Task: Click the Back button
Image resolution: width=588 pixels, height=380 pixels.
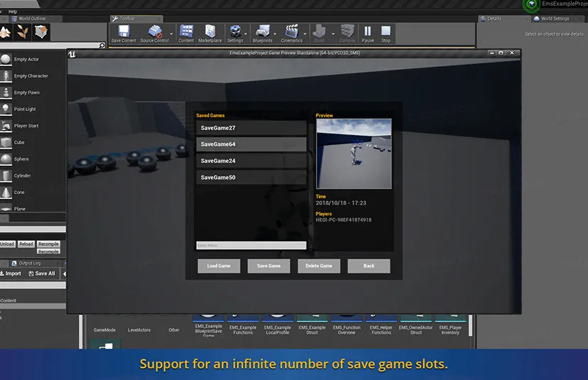Action: click(368, 266)
